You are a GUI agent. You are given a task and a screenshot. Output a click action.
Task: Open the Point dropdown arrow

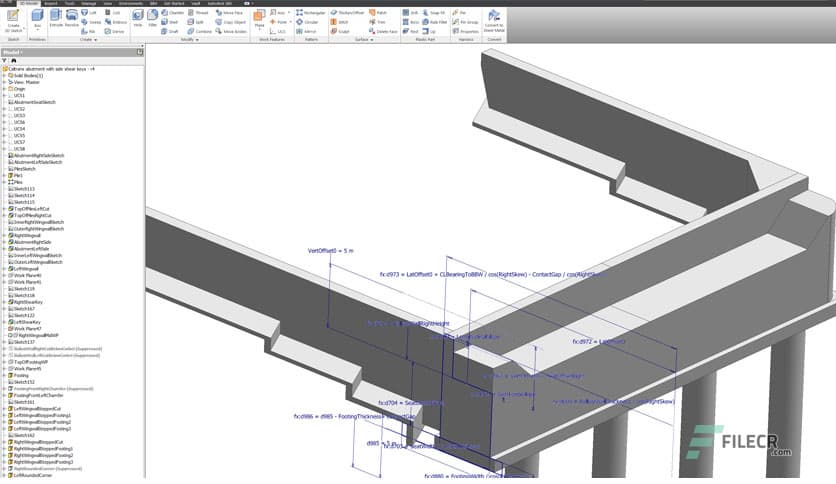291,22
